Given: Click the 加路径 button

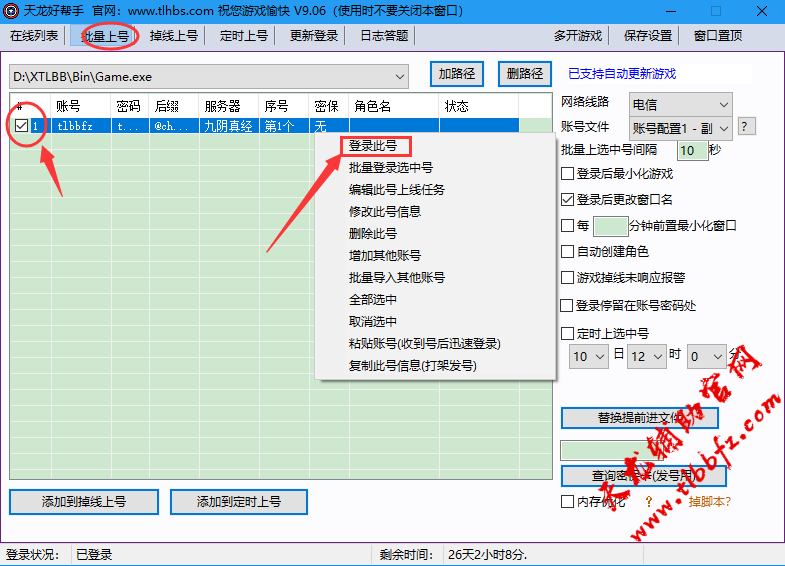Looking at the screenshot, I should click(x=456, y=73).
